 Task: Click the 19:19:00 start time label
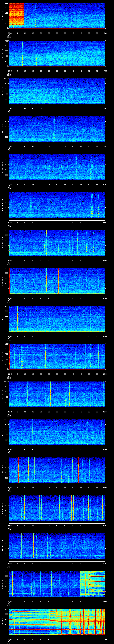[x=9, y=563]
